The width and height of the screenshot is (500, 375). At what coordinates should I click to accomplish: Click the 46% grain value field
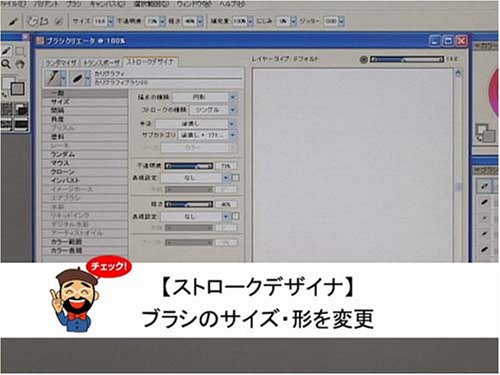(226, 204)
